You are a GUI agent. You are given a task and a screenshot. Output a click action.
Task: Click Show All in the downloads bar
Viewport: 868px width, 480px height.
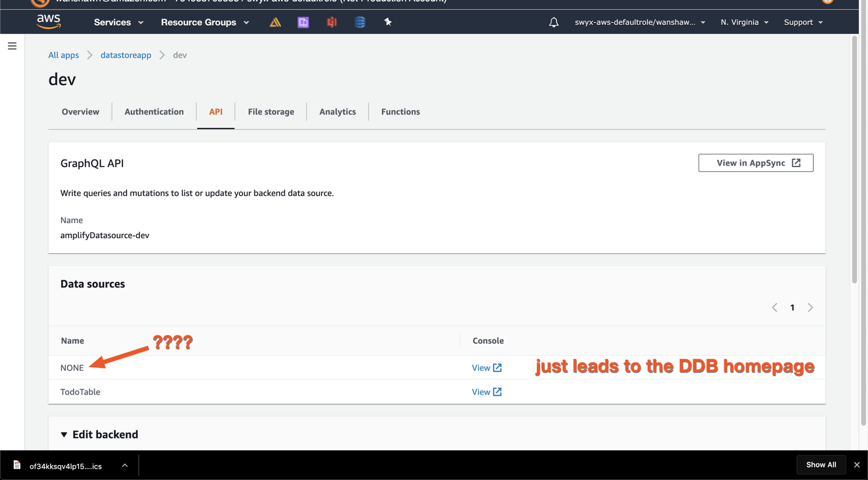(x=821, y=464)
